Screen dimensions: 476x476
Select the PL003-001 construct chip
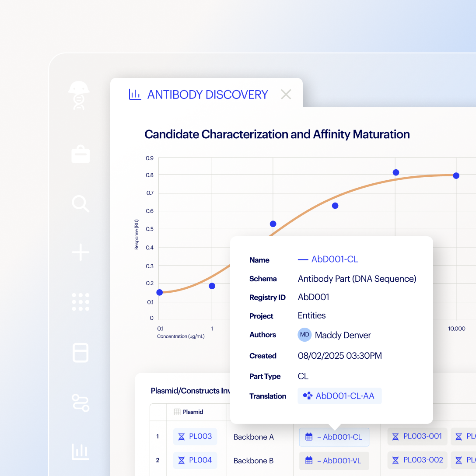tap(417, 436)
